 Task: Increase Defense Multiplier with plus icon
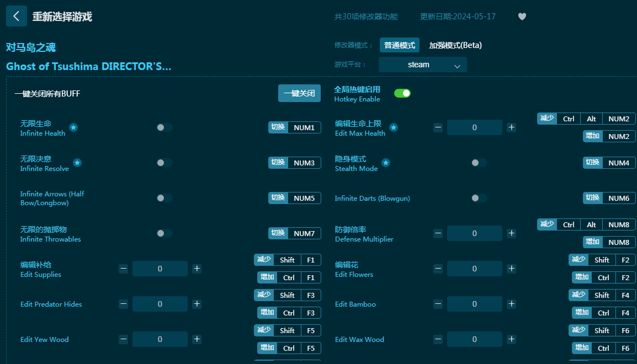tap(512, 233)
